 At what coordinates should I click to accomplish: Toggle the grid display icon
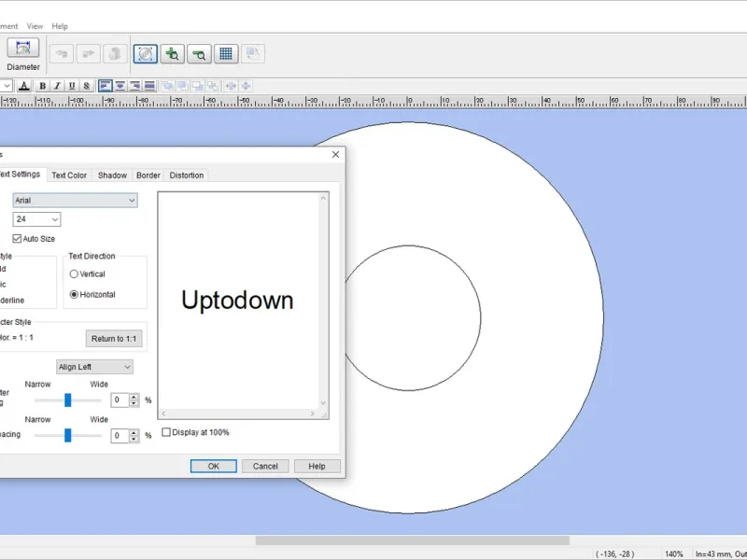tap(226, 53)
